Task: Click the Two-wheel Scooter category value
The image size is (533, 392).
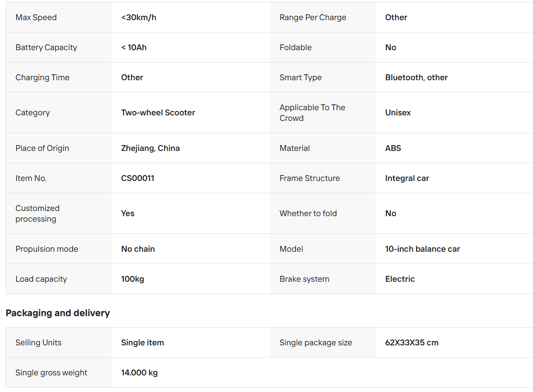Action: tap(158, 113)
